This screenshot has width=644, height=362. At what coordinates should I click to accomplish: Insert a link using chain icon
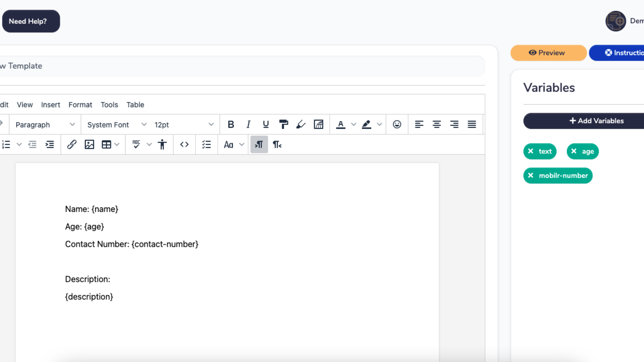(71, 144)
